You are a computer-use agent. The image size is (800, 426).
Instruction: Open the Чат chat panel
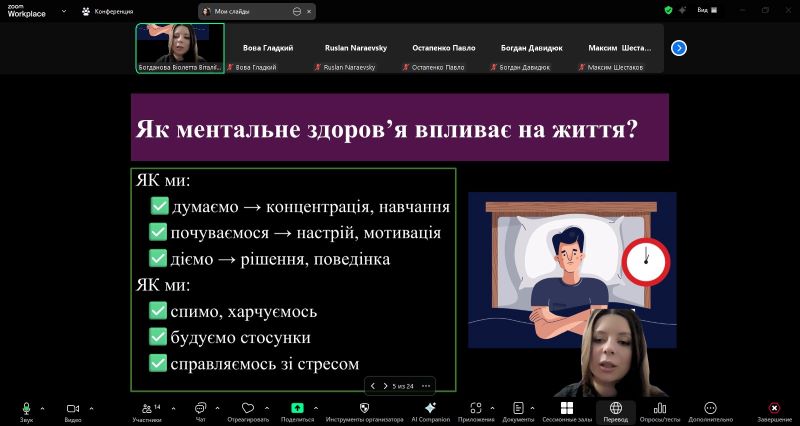click(x=201, y=408)
